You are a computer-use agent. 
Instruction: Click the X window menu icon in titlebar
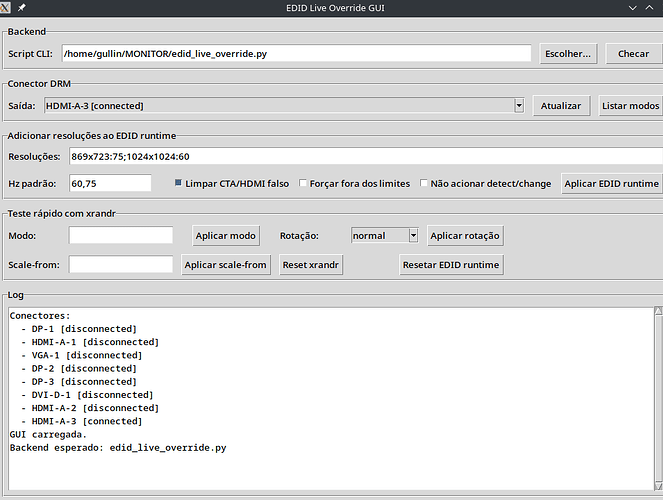[5, 8]
